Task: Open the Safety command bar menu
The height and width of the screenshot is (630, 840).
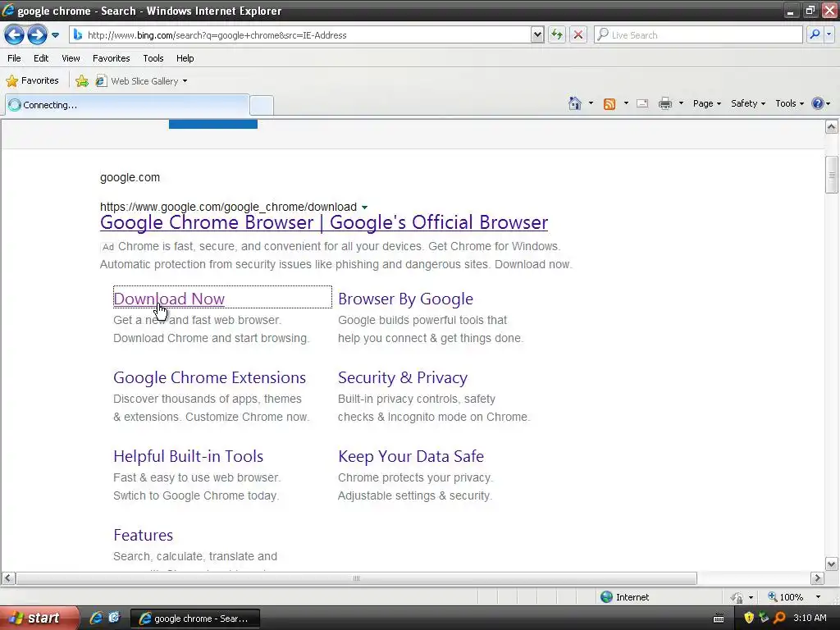Action: (x=748, y=103)
